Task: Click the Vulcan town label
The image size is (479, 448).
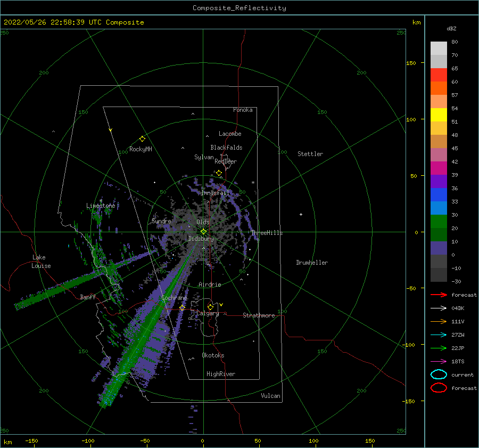Action: 270,396
